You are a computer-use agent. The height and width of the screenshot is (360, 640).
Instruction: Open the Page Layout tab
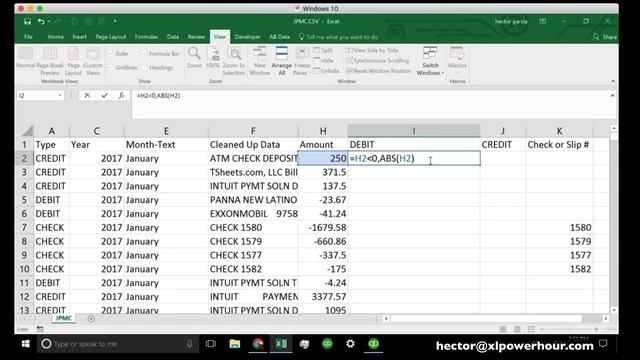(111, 37)
